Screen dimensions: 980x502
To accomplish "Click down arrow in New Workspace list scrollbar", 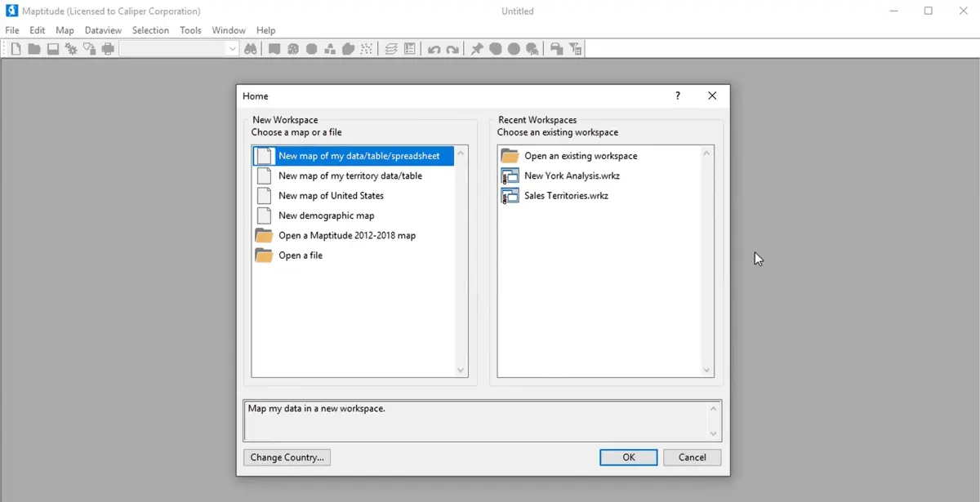I will click(x=461, y=370).
